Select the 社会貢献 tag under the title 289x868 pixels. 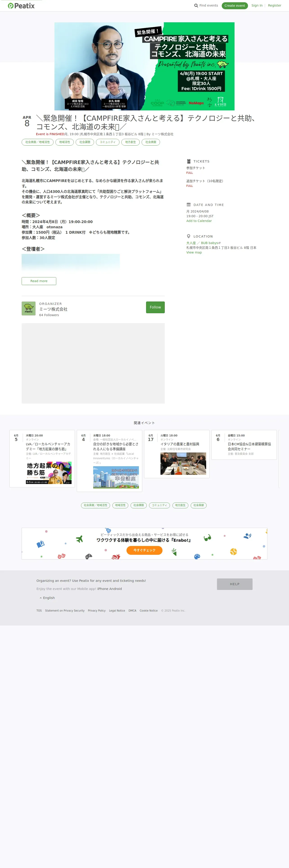coord(151,142)
